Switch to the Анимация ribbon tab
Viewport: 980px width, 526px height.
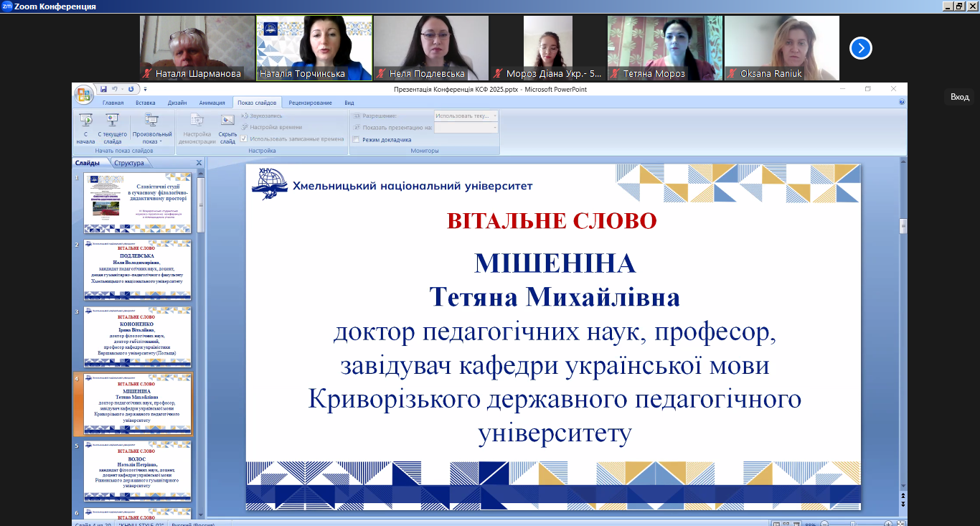tap(212, 103)
